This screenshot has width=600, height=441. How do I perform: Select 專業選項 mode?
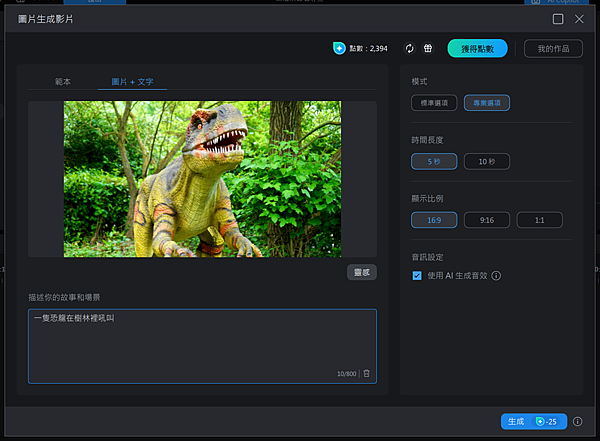point(487,103)
